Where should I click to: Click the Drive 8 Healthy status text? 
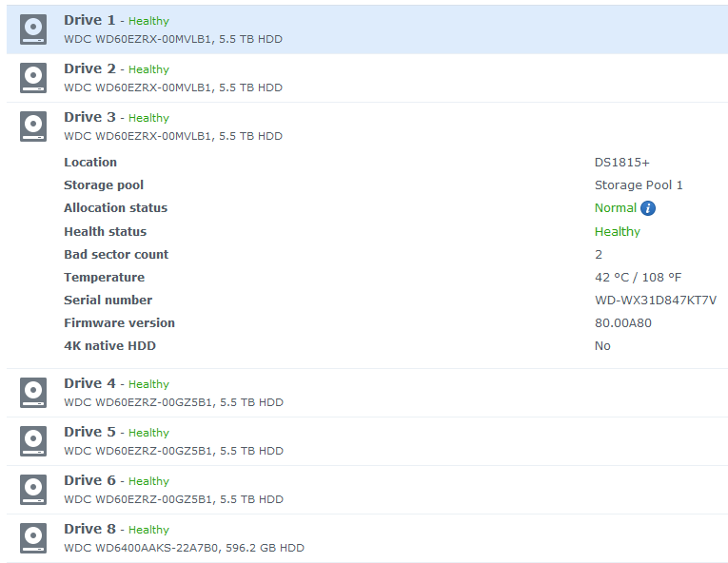(148, 530)
